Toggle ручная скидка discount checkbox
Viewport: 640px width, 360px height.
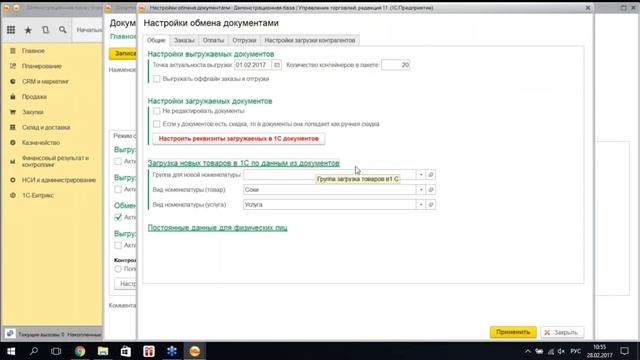click(156, 124)
